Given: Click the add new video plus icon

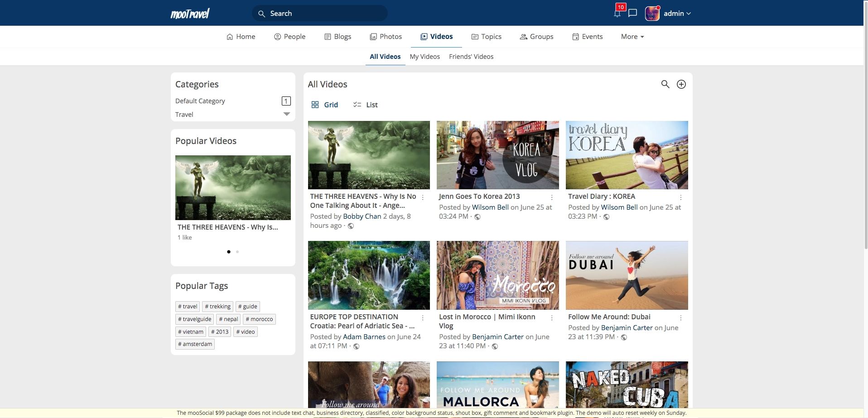Looking at the screenshot, I should point(681,84).
